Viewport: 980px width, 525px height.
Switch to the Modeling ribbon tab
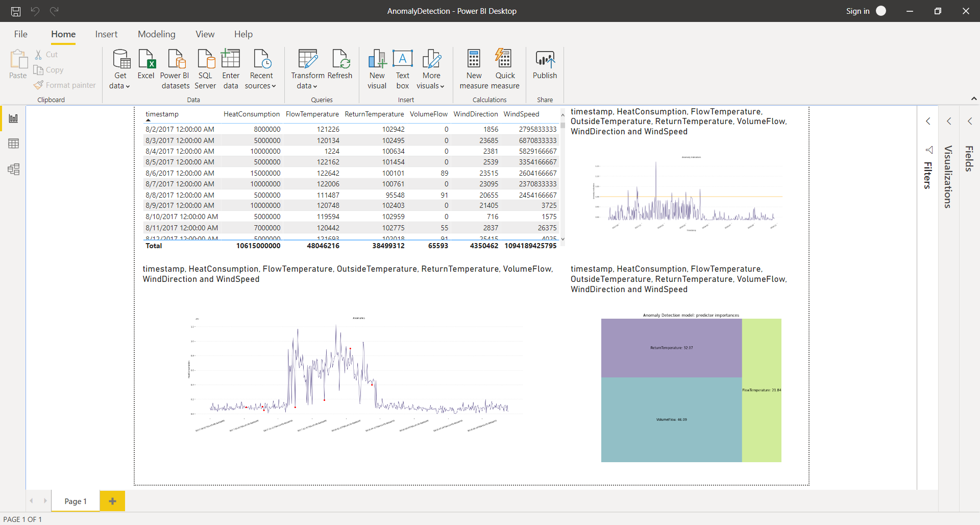157,34
